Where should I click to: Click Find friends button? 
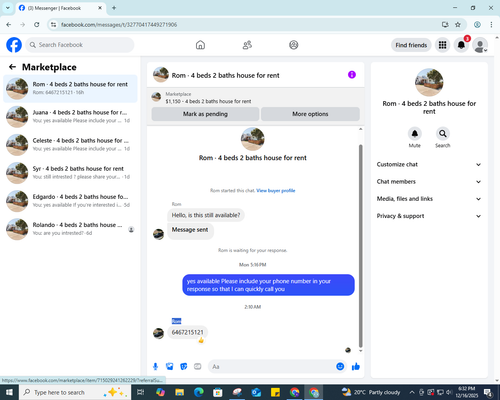coord(411,45)
